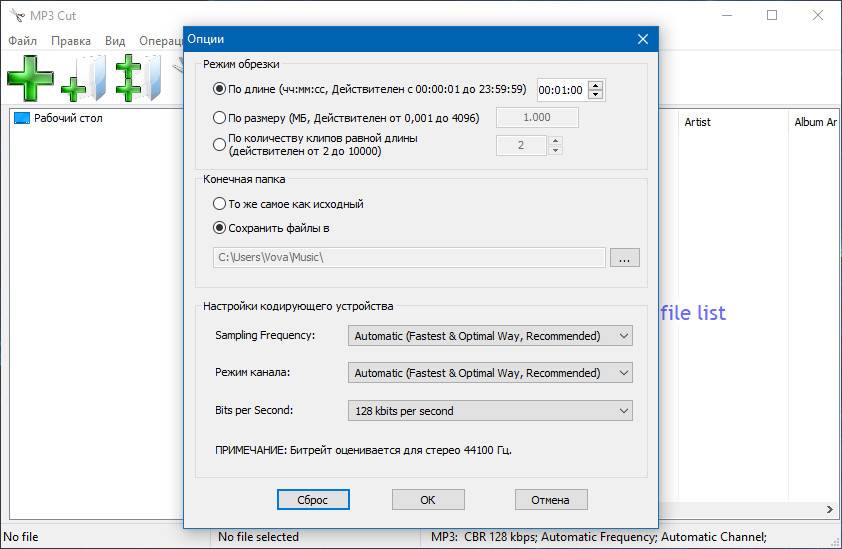
Task: Decrease the clip length time with down arrow
Action: 596,95
